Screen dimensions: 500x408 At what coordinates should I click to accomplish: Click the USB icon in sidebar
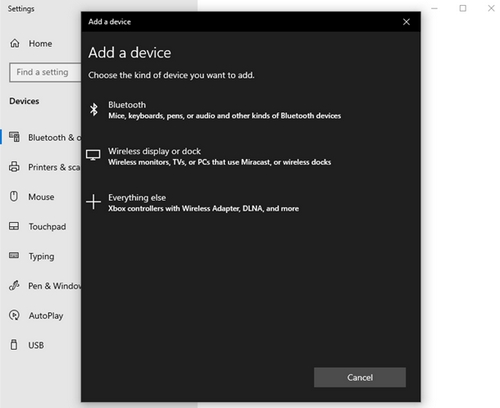click(x=14, y=345)
